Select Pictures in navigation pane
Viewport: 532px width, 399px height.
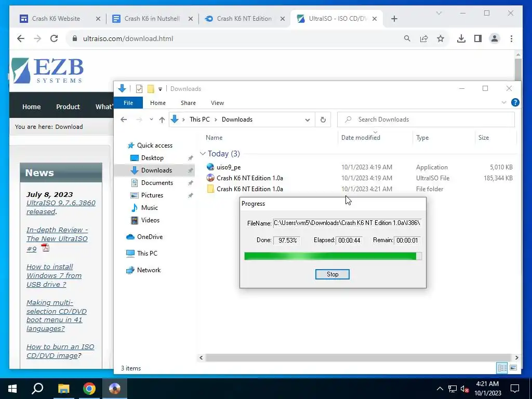[152, 195]
